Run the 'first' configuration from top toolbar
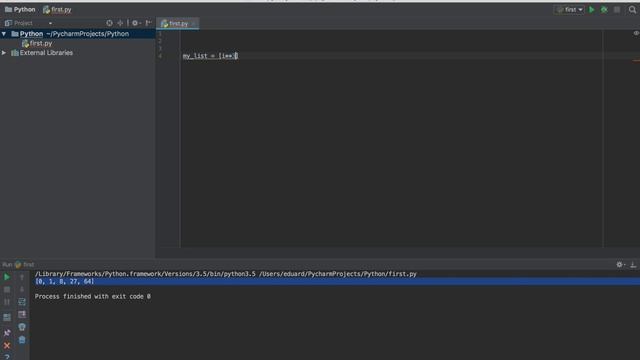The height and width of the screenshot is (360, 640). pos(591,9)
